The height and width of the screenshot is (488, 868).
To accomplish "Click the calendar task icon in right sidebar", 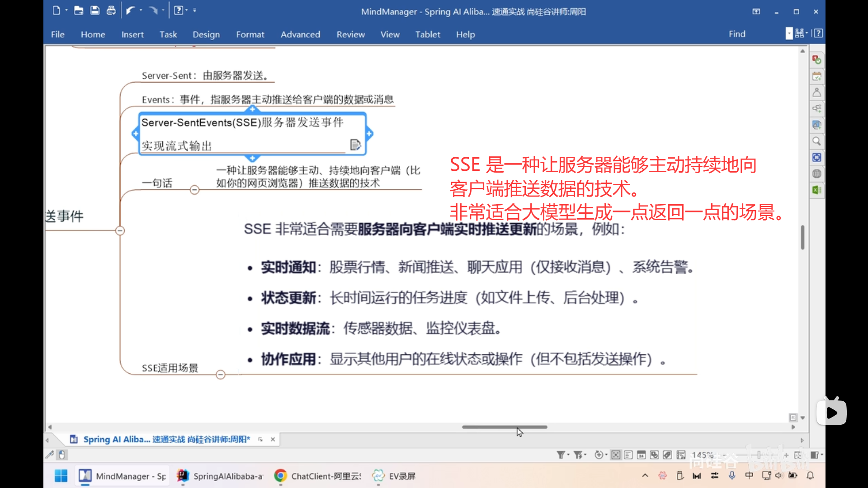I will (816, 76).
